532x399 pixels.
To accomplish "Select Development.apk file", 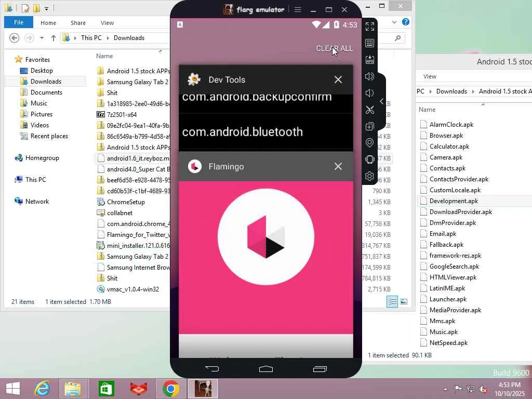I will click(454, 201).
